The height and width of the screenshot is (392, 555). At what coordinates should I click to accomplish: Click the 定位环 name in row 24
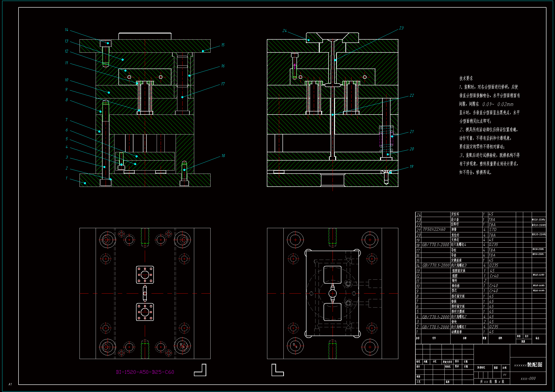(x=455, y=214)
